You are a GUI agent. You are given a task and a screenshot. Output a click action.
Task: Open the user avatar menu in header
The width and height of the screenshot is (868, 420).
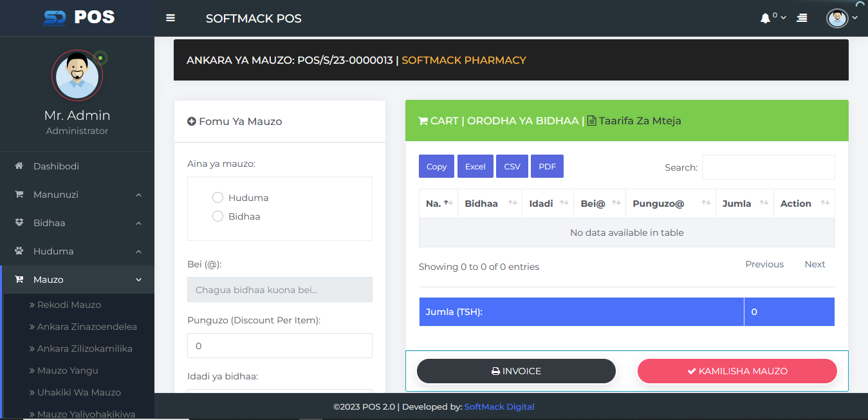click(x=837, y=18)
